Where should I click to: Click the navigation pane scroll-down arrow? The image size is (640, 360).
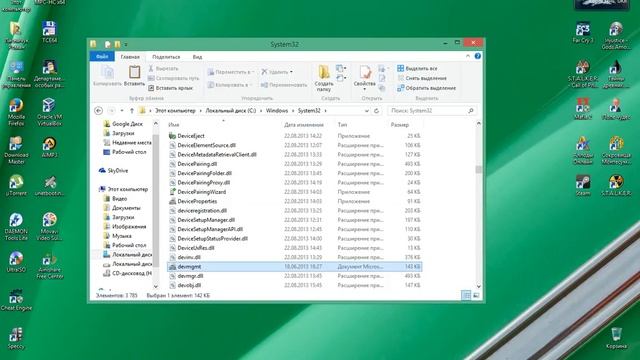[x=156, y=286]
